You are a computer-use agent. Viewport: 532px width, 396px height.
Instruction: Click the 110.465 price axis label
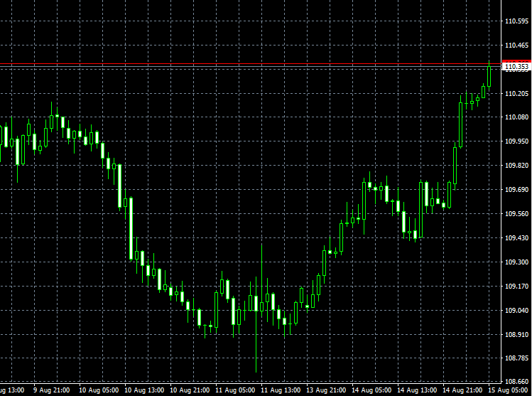point(517,46)
